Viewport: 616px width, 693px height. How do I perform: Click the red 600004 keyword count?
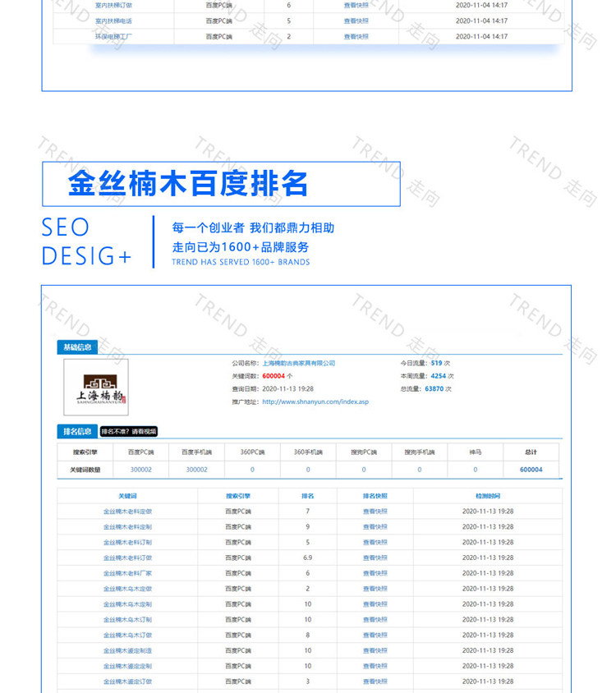pyautogui.click(x=274, y=376)
